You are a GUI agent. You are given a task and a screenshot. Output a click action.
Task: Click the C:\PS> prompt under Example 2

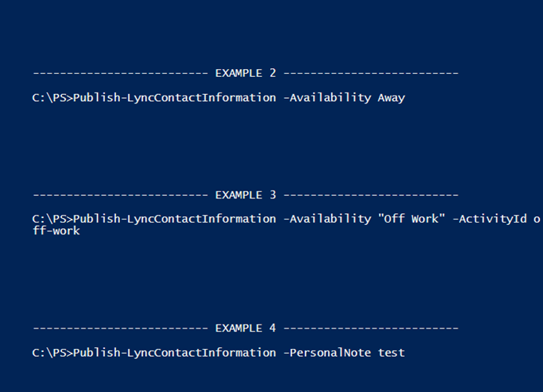[x=52, y=98]
